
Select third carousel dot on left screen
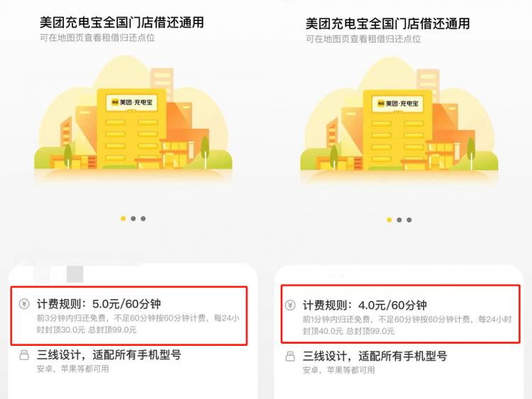143,219
